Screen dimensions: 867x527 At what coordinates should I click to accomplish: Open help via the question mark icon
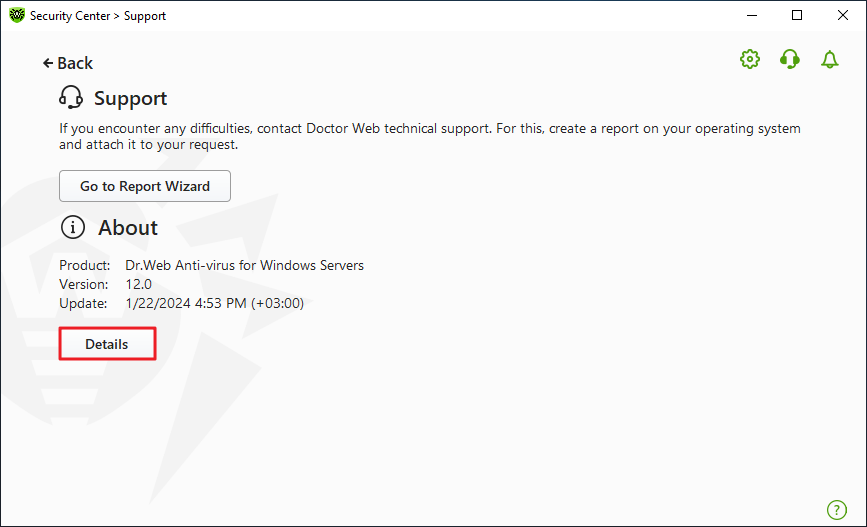pyautogui.click(x=837, y=510)
